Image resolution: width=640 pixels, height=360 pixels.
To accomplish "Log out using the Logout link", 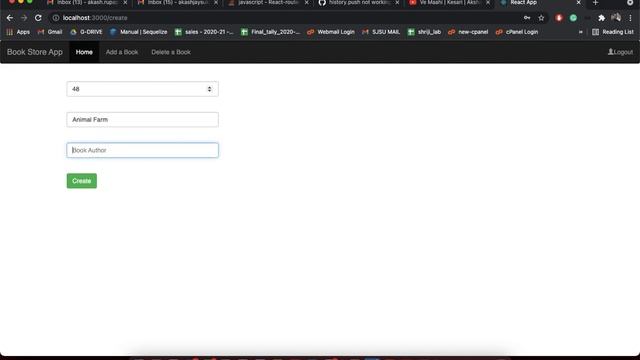I will [x=620, y=52].
